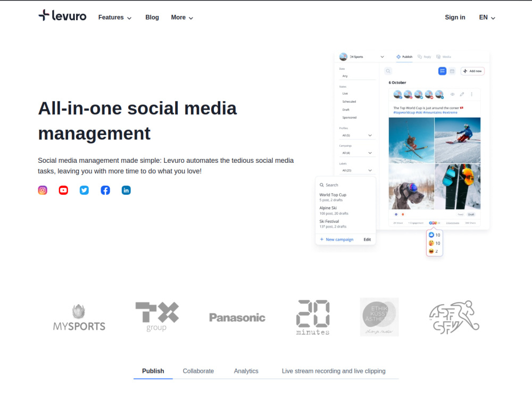Toggle the Draft tag on post
The width and height of the screenshot is (532, 399).
tap(471, 214)
